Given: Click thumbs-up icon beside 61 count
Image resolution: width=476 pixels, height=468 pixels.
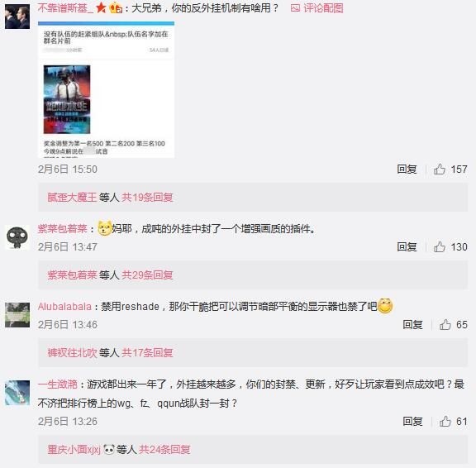Looking at the screenshot, I should (445, 422).
